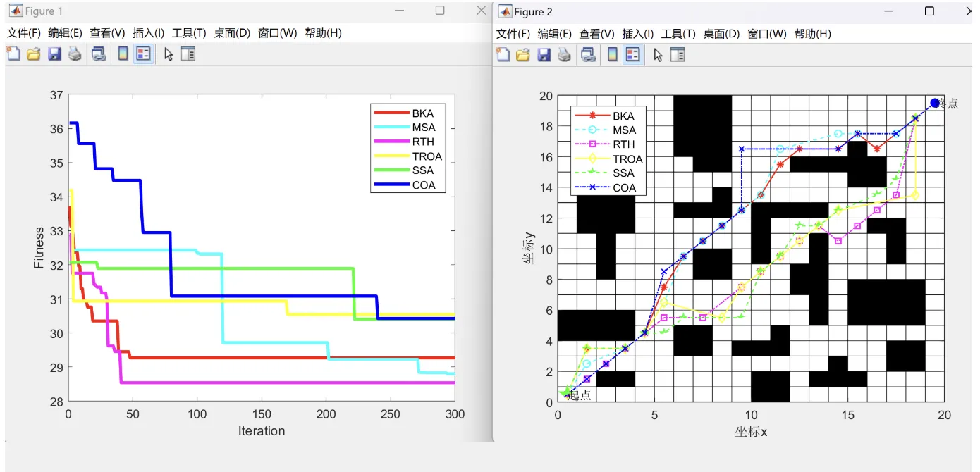This screenshot has width=980, height=472.
Task: Click Link Plot icon in Figure 2 toolbar
Action: [588, 54]
